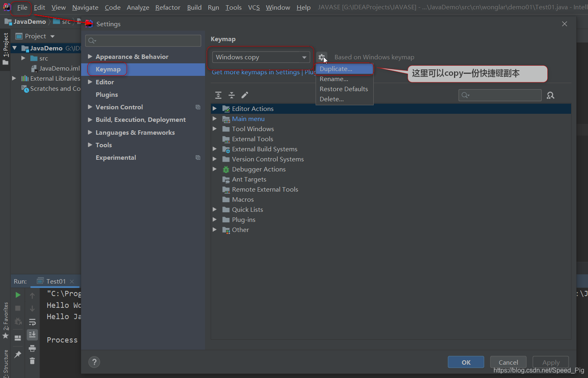The image size is (588, 378).
Task: Open the help question mark button
Action: point(94,362)
